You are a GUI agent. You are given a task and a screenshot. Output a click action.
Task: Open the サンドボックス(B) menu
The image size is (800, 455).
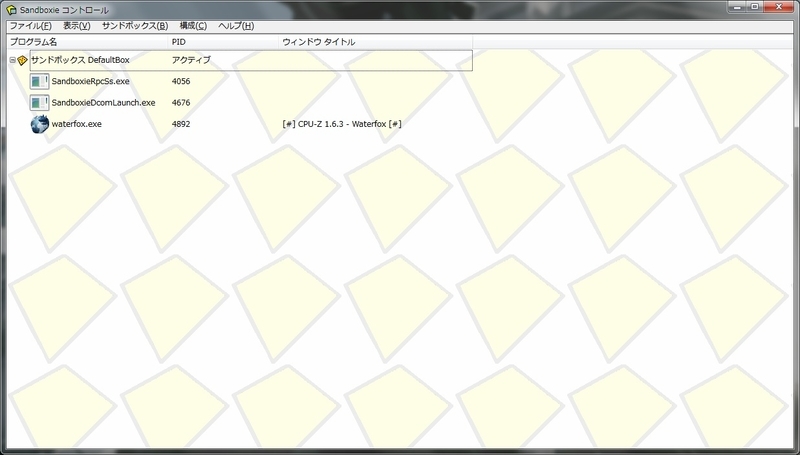click(135, 26)
